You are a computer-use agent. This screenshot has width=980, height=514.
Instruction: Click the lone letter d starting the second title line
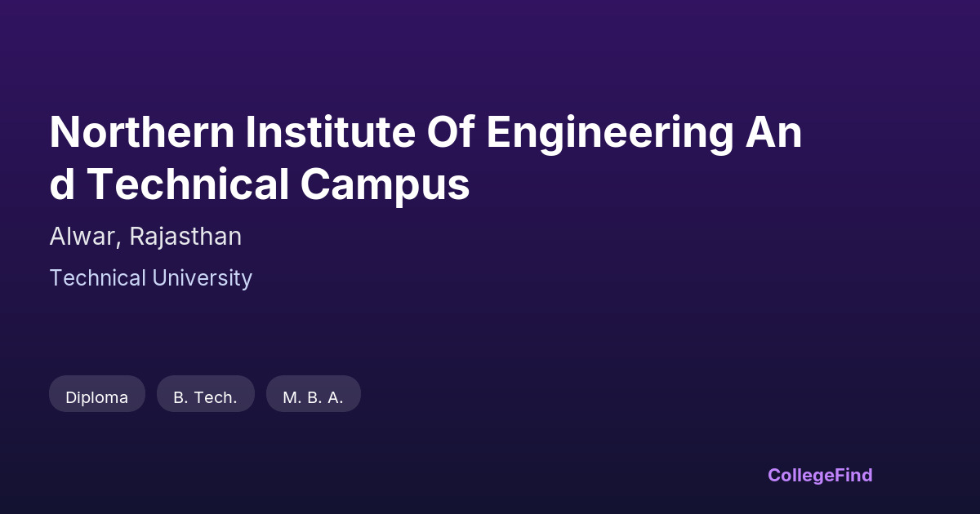(62, 184)
